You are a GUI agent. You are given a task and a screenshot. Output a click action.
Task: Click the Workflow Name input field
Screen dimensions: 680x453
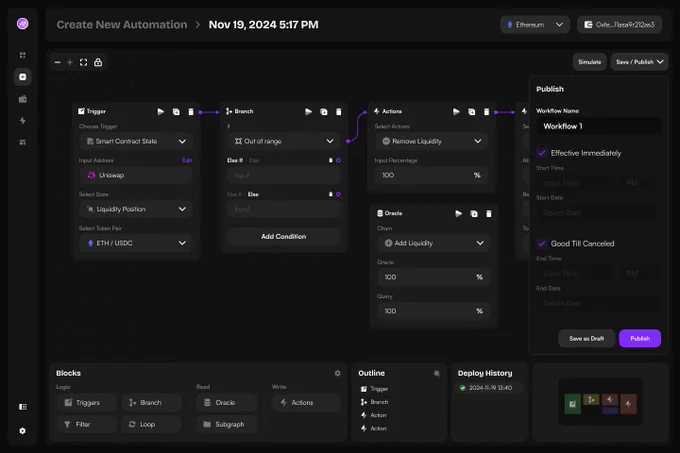[598, 126]
